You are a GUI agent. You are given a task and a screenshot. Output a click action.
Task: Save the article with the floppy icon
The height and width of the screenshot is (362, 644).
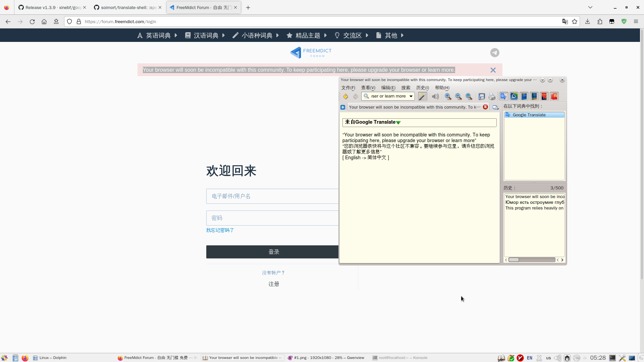(x=482, y=97)
